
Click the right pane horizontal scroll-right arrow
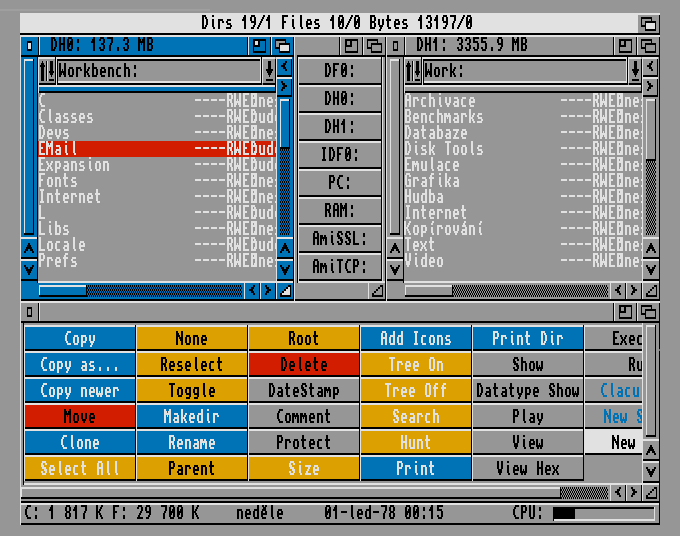633,290
